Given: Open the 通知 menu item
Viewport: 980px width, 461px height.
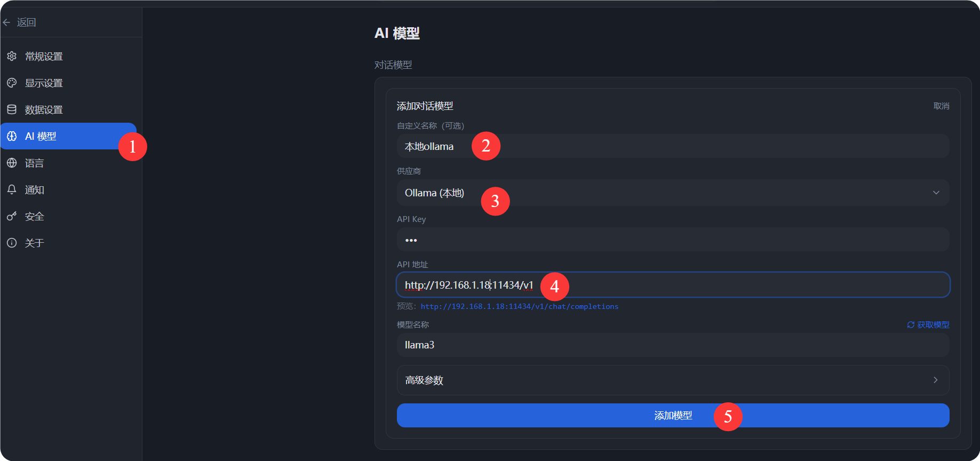Looking at the screenshot, I should (68, 189).
